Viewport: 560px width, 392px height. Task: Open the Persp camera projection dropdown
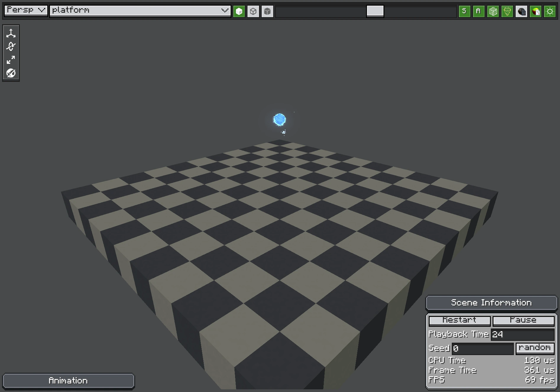coord(26,10)
